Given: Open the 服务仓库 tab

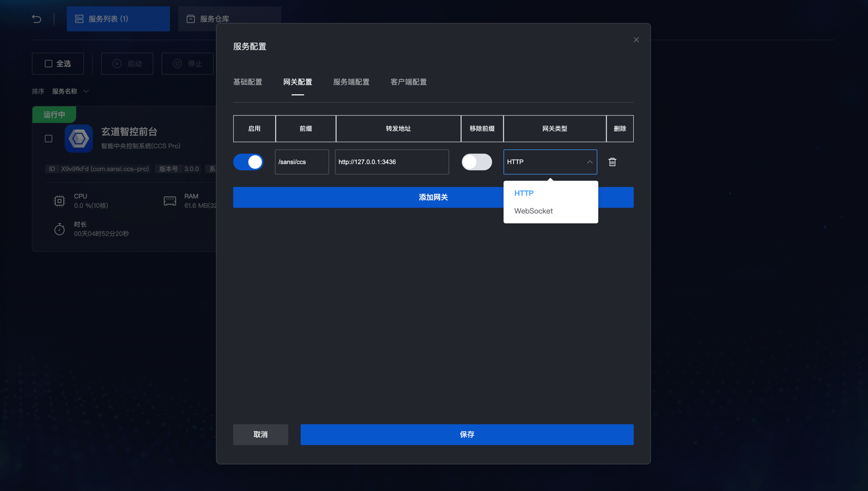Looking at the screenshot, I should pos(230,19).
